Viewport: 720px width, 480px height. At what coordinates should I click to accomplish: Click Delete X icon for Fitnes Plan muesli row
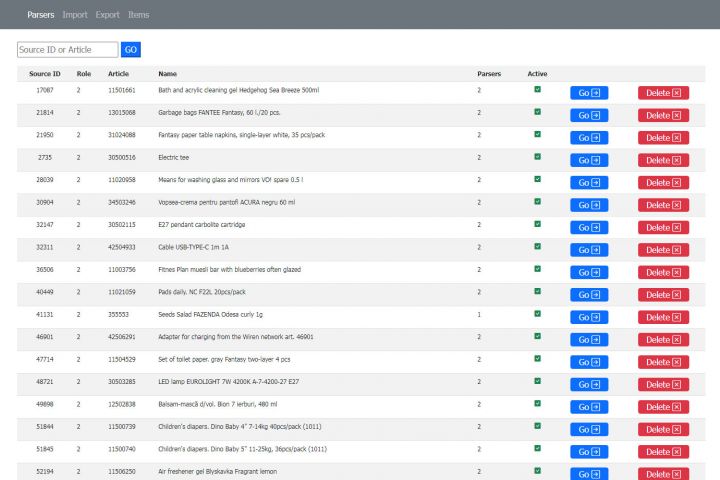click(x=677, y=272)
